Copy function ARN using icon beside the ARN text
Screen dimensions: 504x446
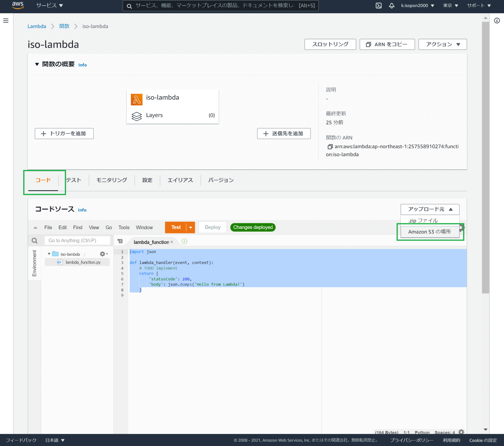330,147
